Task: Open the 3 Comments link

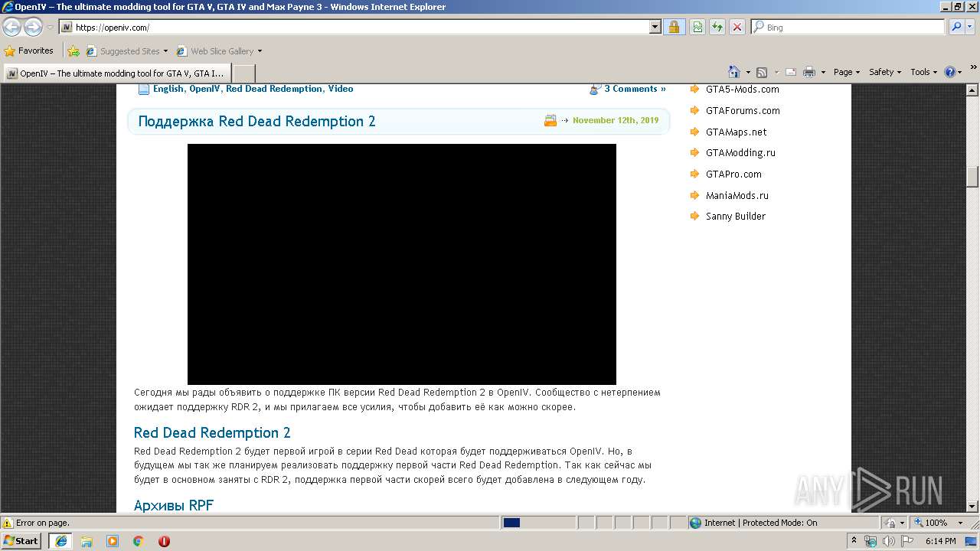Action: click(x=635, y=89)
